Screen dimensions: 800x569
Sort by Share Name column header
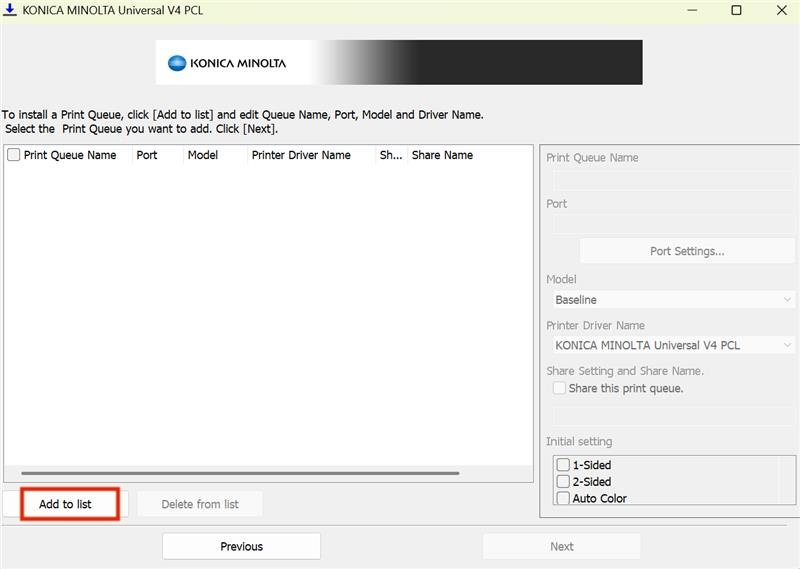click(x=442, y=155)
